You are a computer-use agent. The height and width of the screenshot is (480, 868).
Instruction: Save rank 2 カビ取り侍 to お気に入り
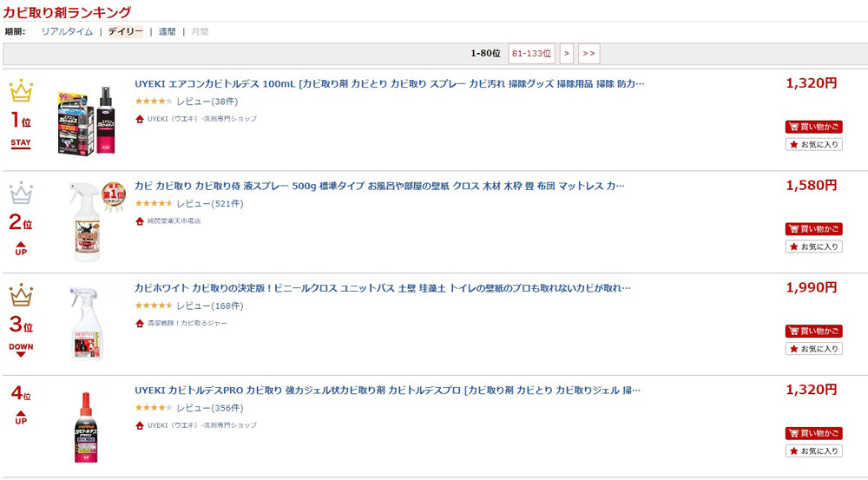point(814,247)
